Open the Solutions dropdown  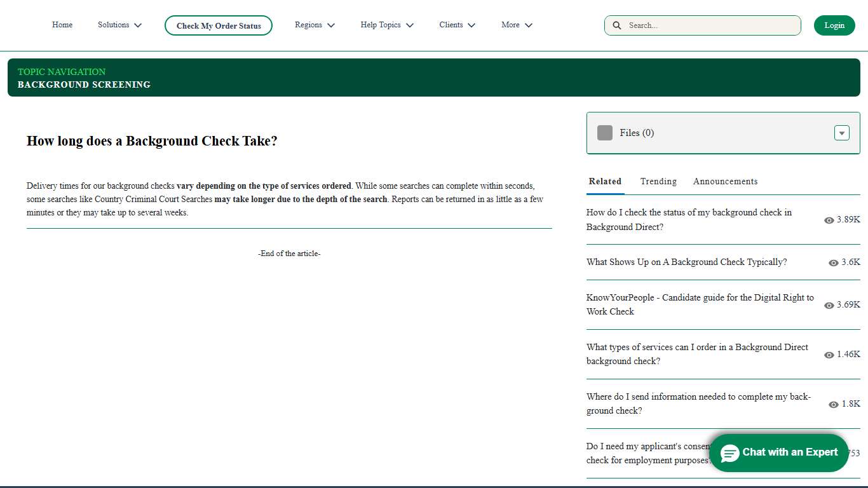point(119,25)
